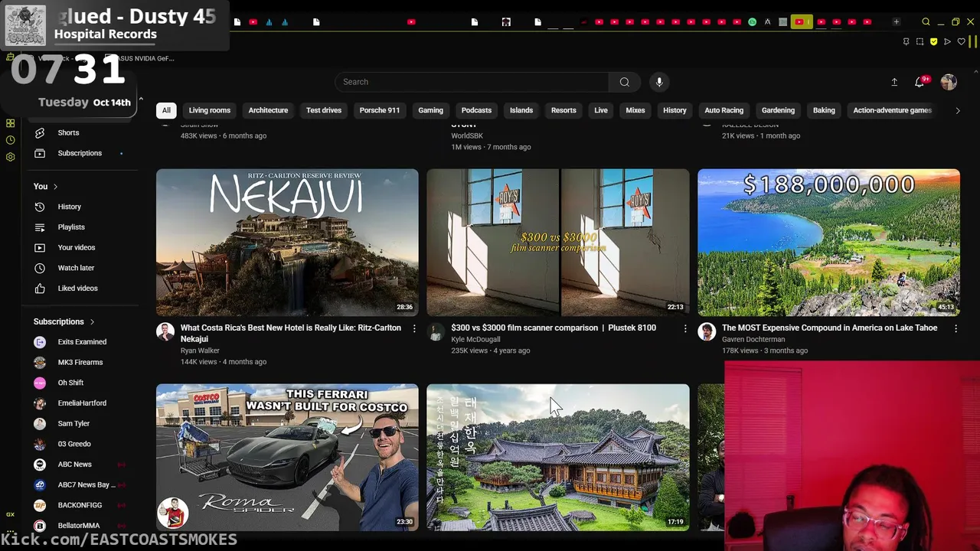Expand the You section chevron
Viewport: 980px width, 551px height.
tap(55, 187)
